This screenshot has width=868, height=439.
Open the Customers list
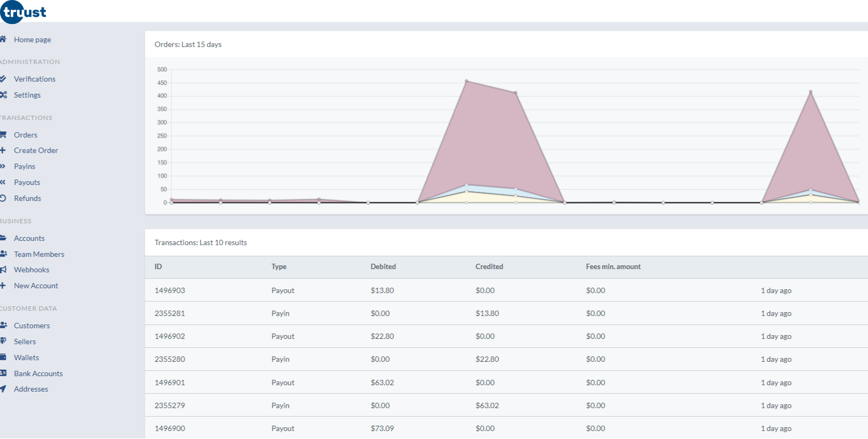pyautogui.click(x=31, y=326)
